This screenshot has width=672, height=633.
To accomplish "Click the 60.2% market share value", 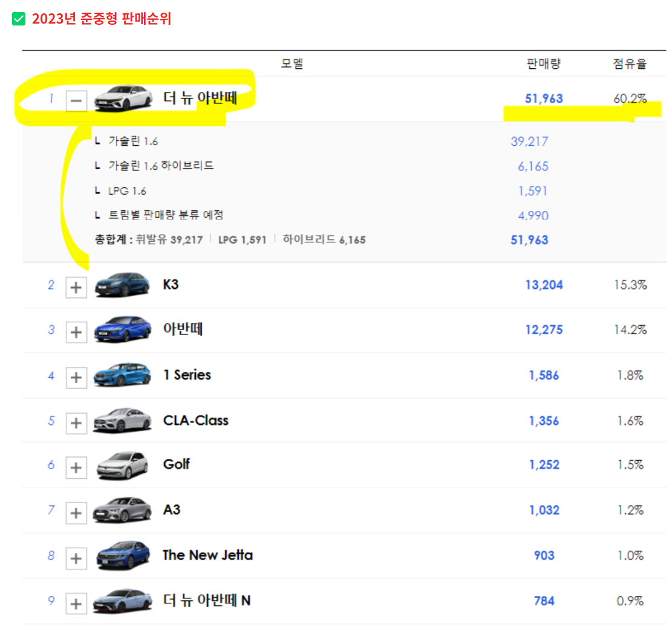I will [x=630, y=99].
